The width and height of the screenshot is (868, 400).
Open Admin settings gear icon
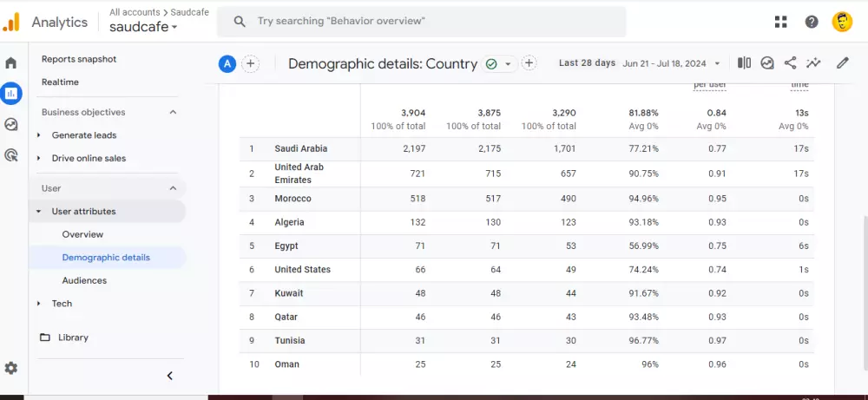[x=11, y=368]
